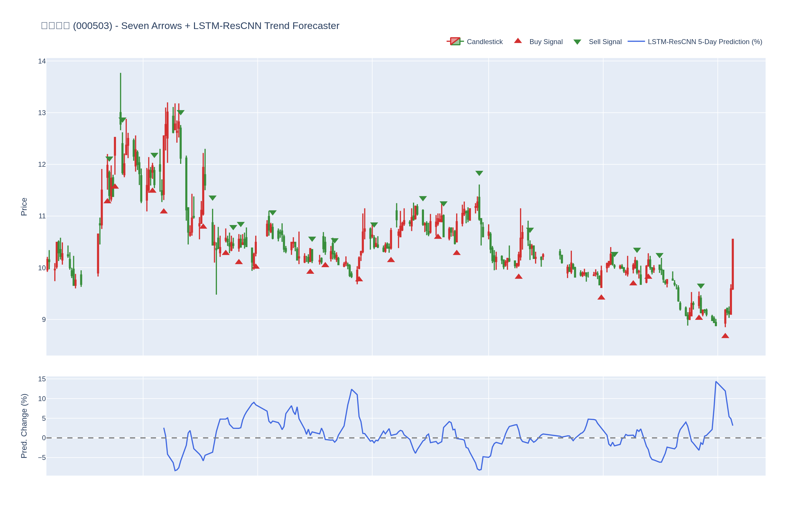812x522 pixels.
Task: Select the leftmost sell signal triangle
Action: pyautogui.click(x=109, y=159)
